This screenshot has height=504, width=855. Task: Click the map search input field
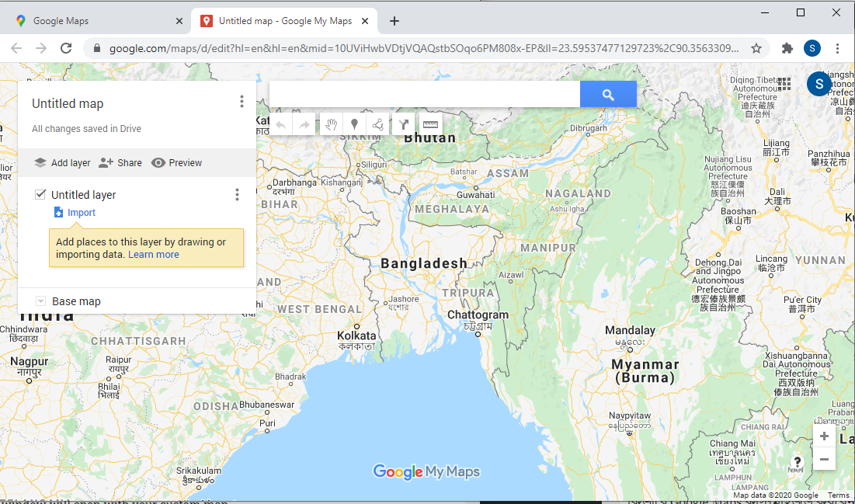pyautogui.click(x=424, y=95)
